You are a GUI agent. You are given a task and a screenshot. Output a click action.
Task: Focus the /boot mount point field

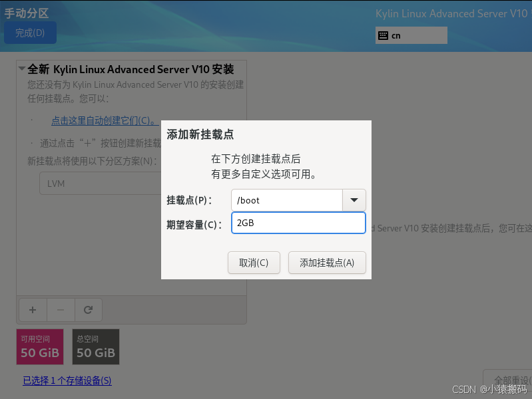[x=287, y=200]
